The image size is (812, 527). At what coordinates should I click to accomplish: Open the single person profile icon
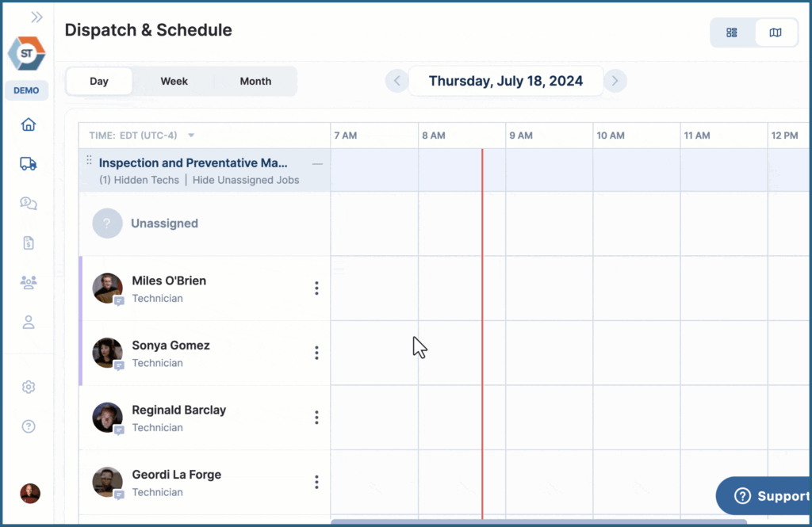click(29, 322)
